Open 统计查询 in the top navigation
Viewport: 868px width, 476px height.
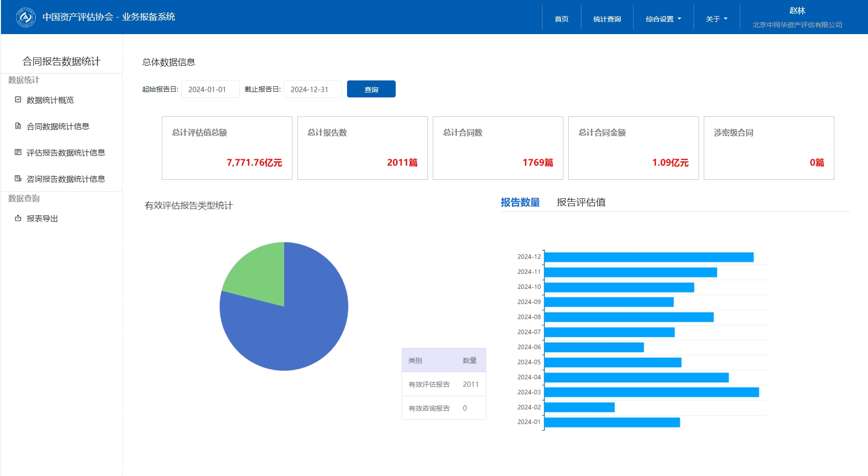[x=607, y=19]
